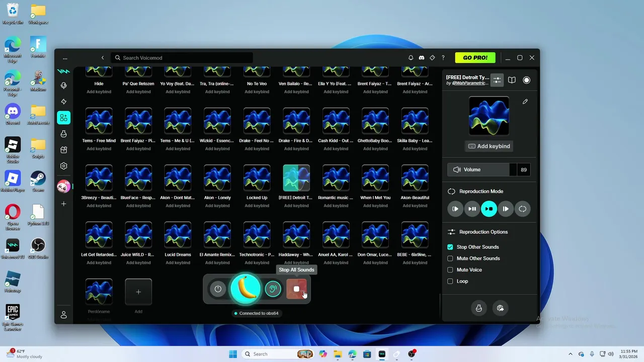Select the play/restart reproduction mode

(455, 209)
